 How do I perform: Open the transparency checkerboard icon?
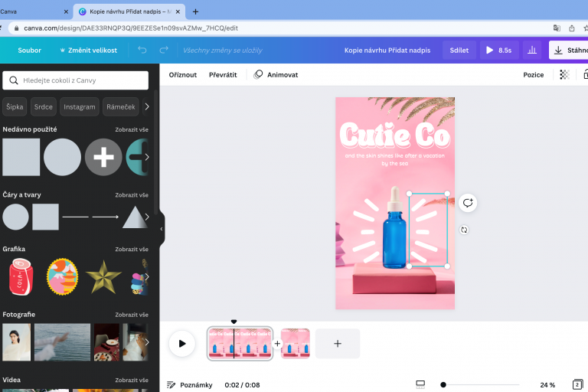[x=564, y=75]
